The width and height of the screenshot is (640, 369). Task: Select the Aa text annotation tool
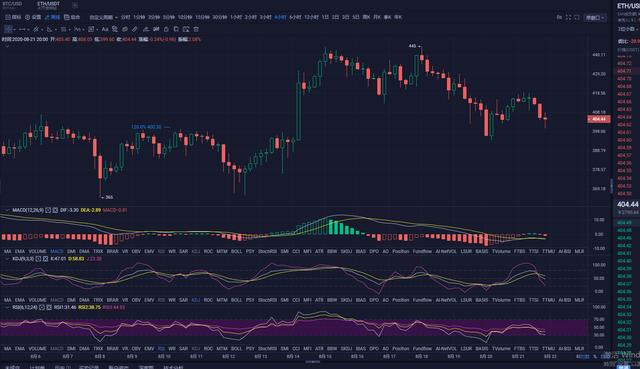[x=105, y=29]
